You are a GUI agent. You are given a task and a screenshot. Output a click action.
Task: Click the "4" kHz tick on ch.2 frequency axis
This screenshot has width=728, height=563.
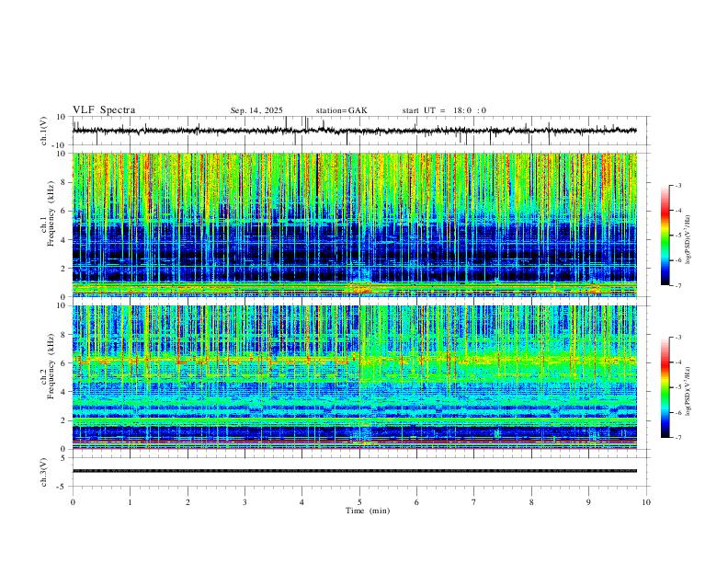[64, 392]
